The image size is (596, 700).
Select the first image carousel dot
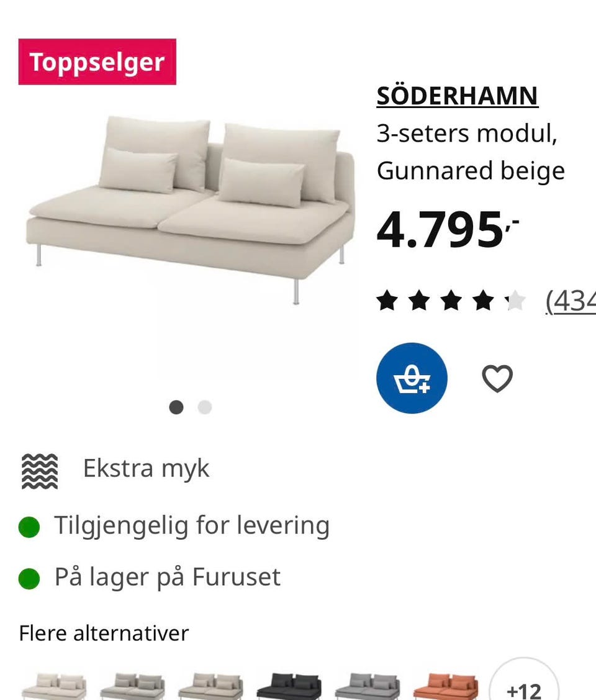pyautogui.click(x=176, y=407)
